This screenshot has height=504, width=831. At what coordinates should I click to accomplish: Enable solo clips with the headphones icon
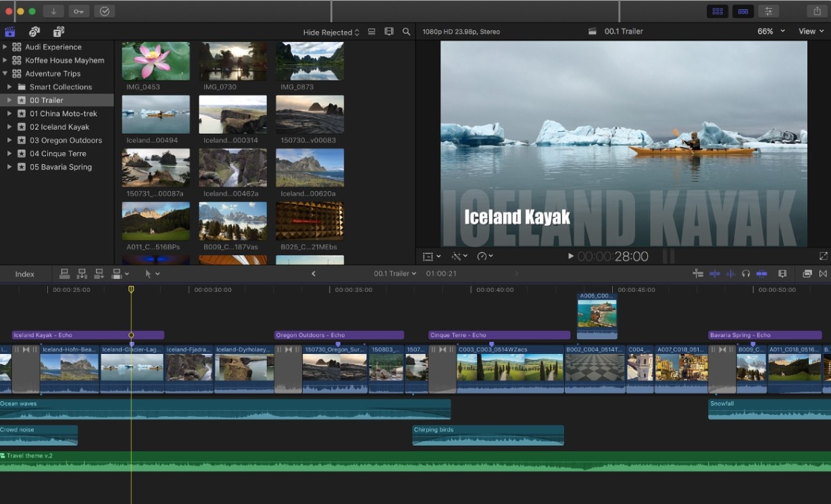746,273
